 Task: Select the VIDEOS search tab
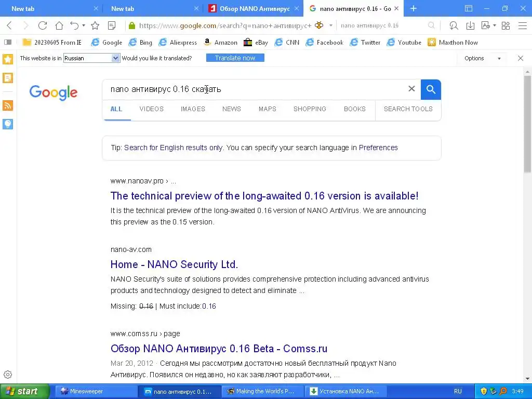(x=151, y=109)
